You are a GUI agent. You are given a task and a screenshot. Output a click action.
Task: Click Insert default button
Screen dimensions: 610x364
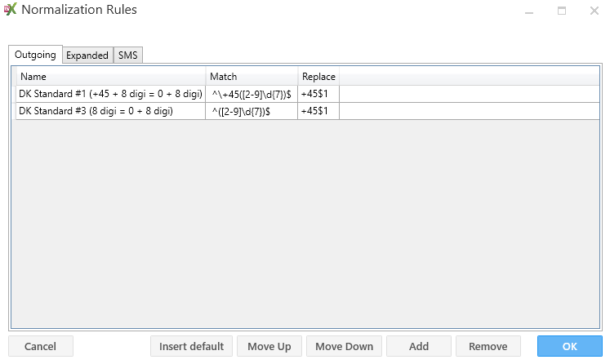[191, 346]
